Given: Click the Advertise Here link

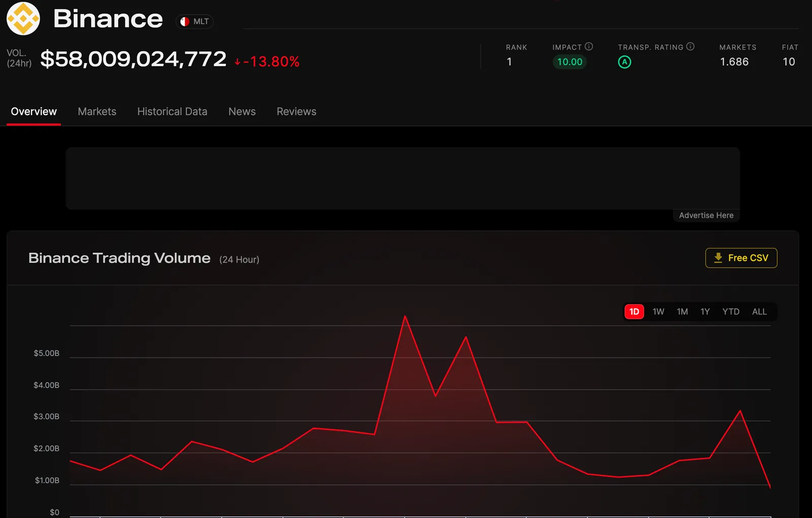Looking at the screenshot, I should [706, 216].
